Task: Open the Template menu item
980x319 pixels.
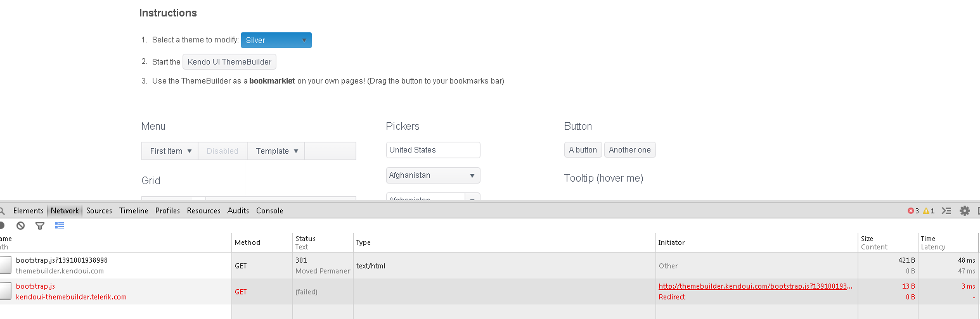Action: (x=276, y=151)
